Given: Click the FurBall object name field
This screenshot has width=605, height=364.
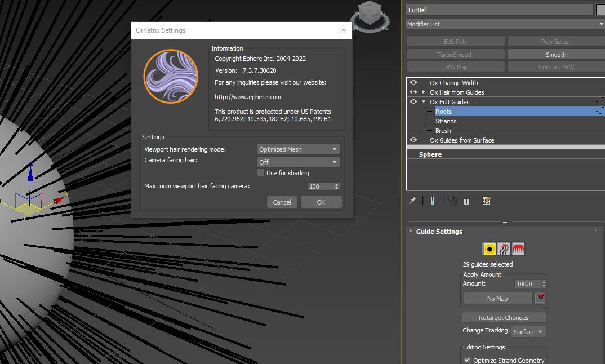Looking at the screenshot, I should click(499, 10).
